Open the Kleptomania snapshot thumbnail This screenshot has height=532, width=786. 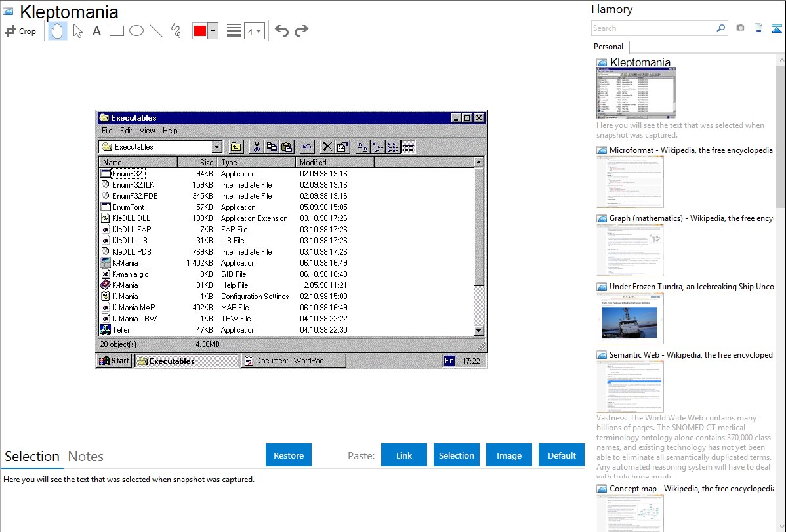coord(636,93)
